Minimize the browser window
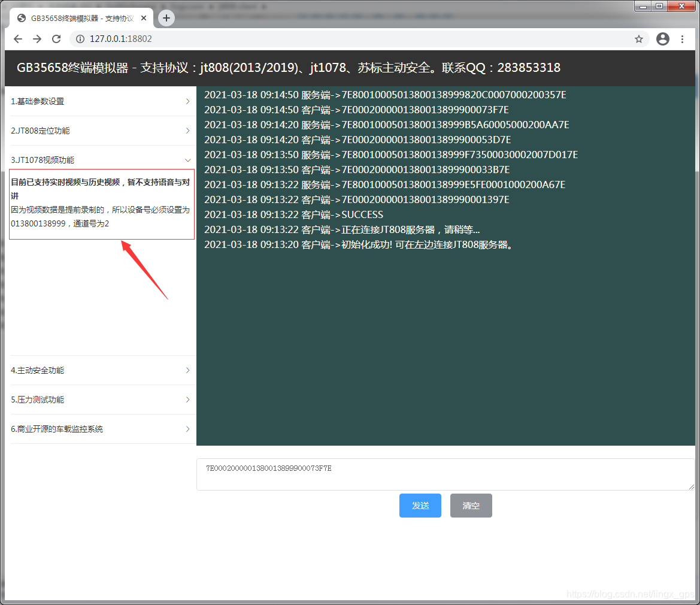The width and height of the screenshot is (700, 605). pyautogui.click(x=643, y=6)
